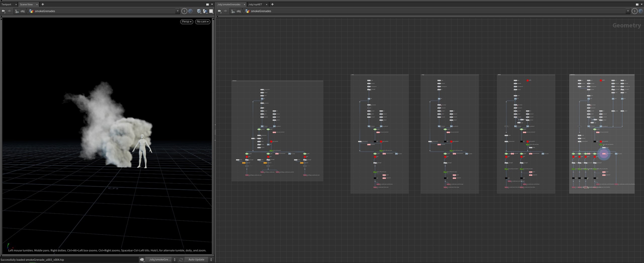The width and height of the screenshot is (644, 263).
Task: Switch to the /obj/ropNET tab
Action: (255, 4)
